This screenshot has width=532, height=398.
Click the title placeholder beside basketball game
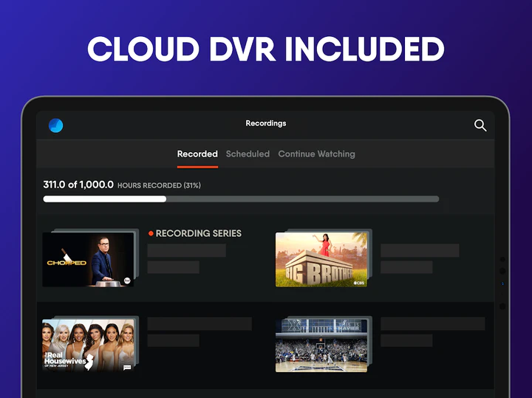[432, 324]
